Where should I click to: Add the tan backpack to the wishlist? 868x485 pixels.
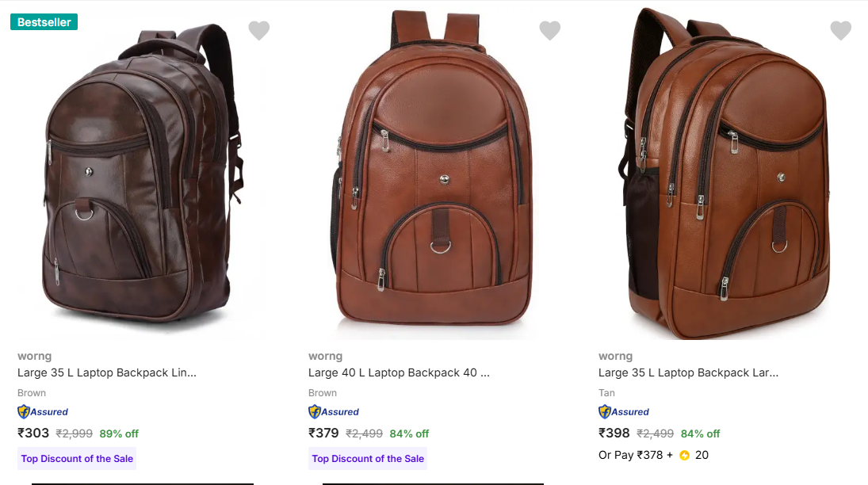[841, 31]
